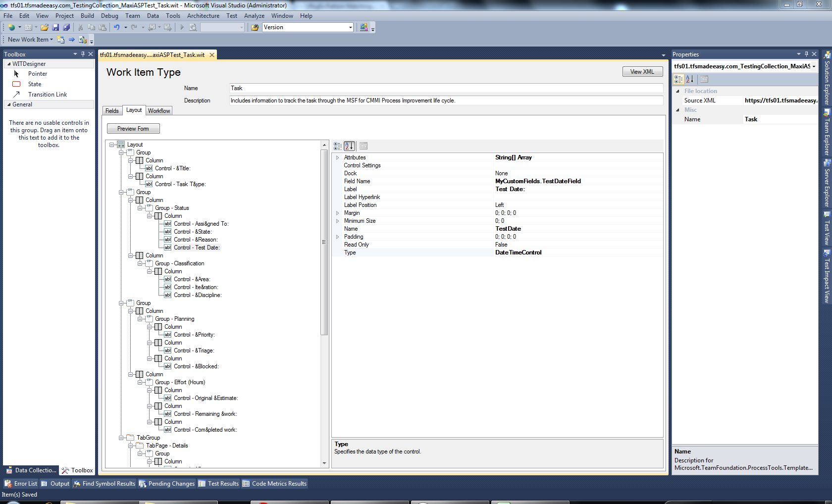This screenshot has width=832, height=504.
Task: Collapse the Group - Status node
Action: coord(140,208)
